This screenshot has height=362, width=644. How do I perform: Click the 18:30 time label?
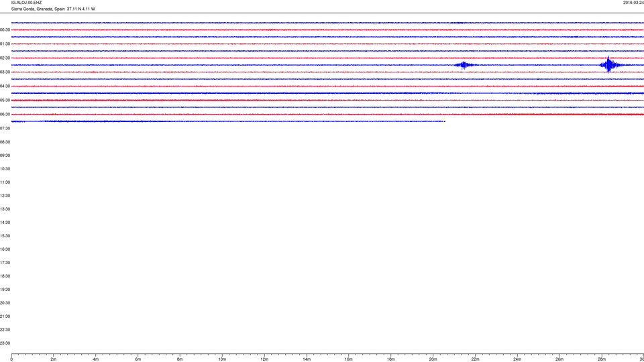(x=5, y=276)
